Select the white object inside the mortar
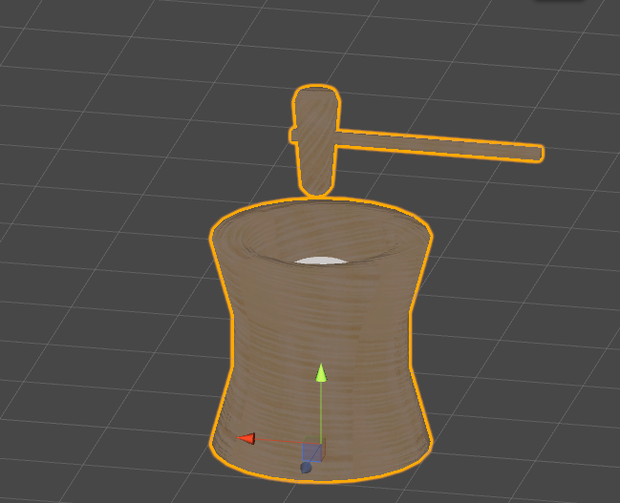The height and width of the screenshot is (503, 620). pyautogui.click(x=321, y=261)
